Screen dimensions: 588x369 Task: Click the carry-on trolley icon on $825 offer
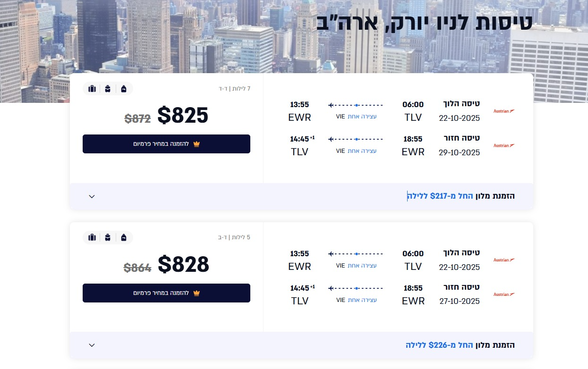point(108,89)
